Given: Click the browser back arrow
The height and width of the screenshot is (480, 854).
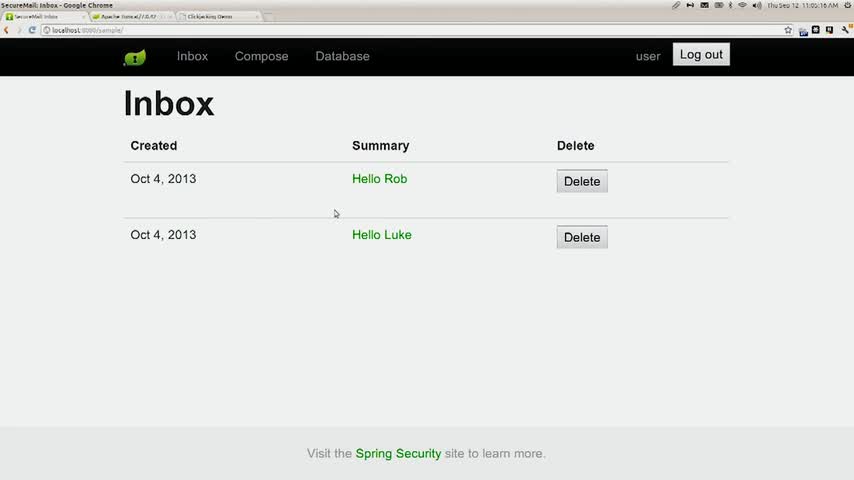Looking at the screenshot, I should 6,30.
